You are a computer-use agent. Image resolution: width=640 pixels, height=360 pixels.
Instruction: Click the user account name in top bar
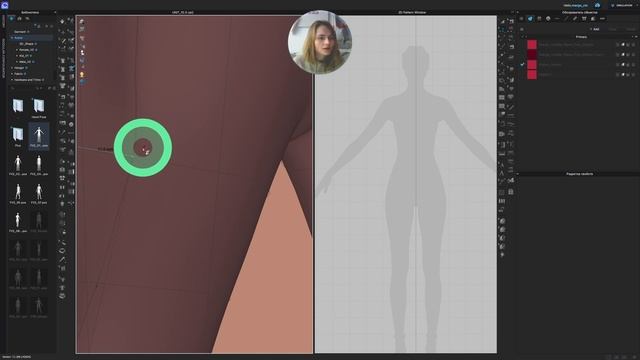click(x=576, y=5)
